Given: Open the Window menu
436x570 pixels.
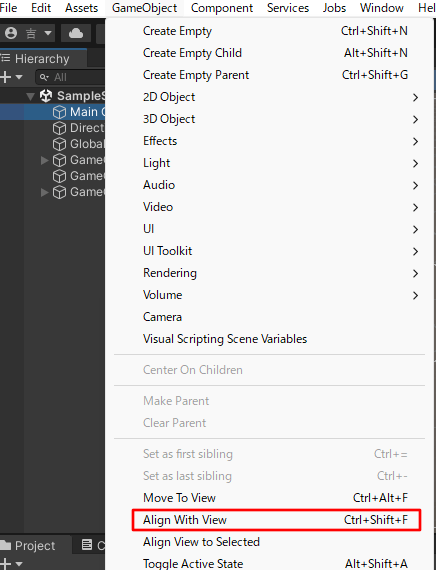Looking at the screenshot, I should pos(381,8).
